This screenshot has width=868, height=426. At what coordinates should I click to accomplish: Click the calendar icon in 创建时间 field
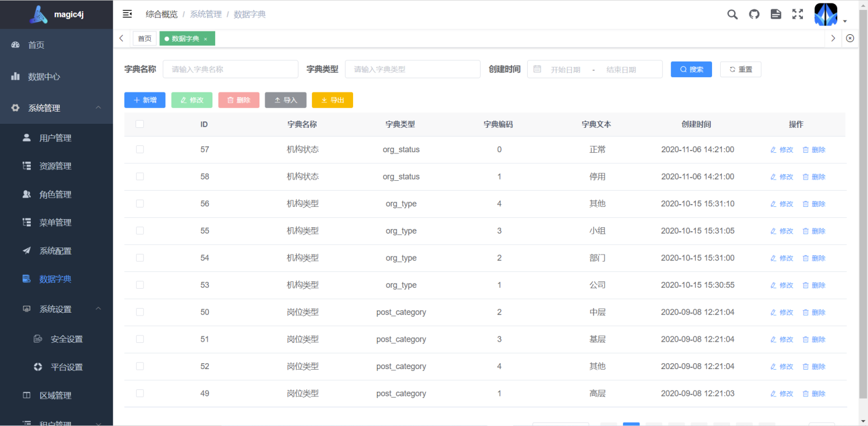(537, 69)
